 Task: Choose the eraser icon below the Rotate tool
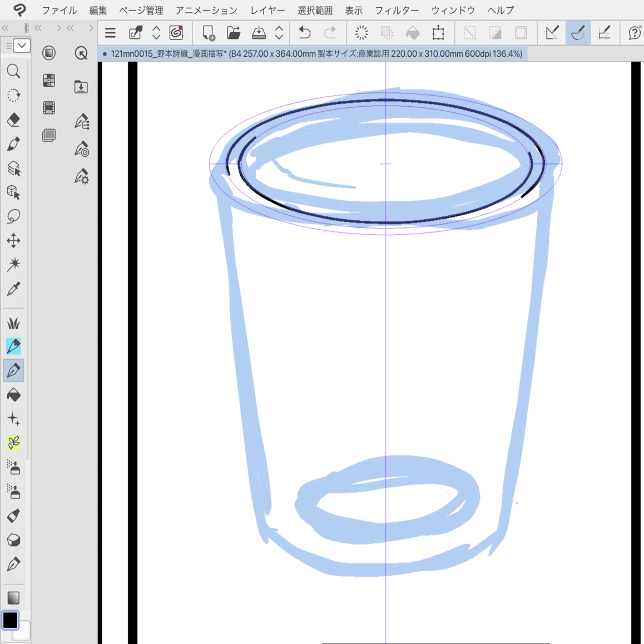coord(13,120)
